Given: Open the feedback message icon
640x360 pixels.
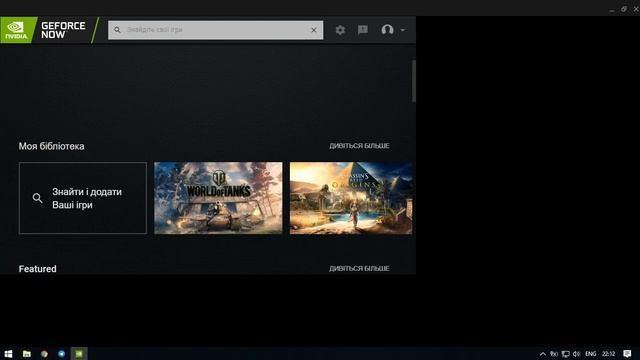Looking at the screenshot, I should pos(362,30).
